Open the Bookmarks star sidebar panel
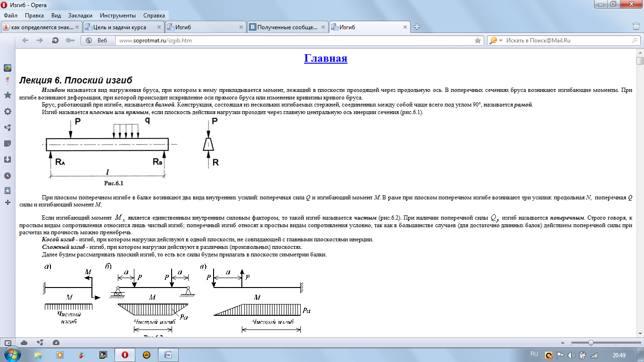This screenshot has width=644, height=362. (8, 95)
